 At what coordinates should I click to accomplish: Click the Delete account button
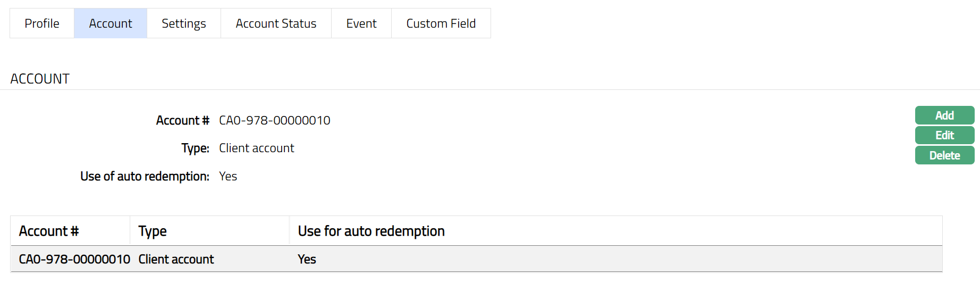944,155
